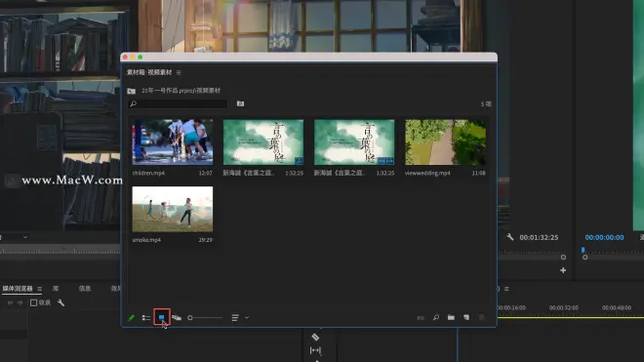Select the children.mp4 thumbnail
This screenshot has width=644, height=362.
(x=173, y=142)
